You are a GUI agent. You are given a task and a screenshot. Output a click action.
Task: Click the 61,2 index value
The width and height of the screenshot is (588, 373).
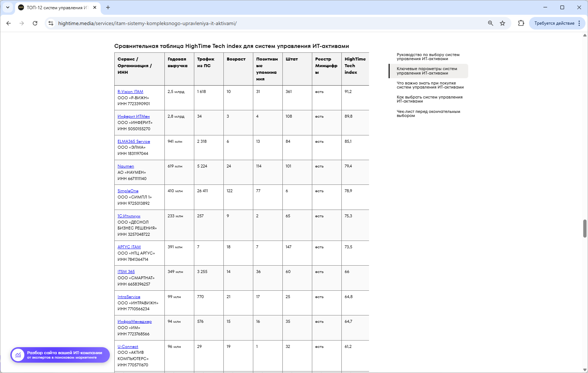pyautogui.click(x=348, y=346)
